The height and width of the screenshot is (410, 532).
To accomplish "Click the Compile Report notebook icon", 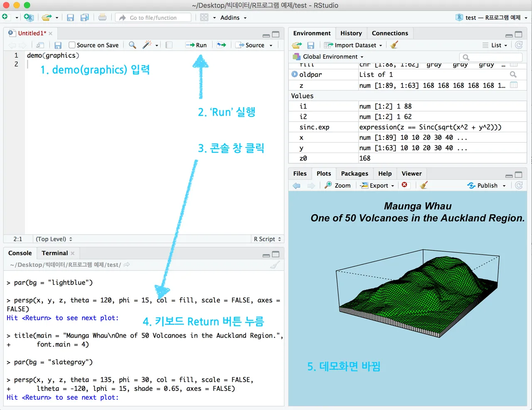I will pyautogui.click(x=169, y=45).
